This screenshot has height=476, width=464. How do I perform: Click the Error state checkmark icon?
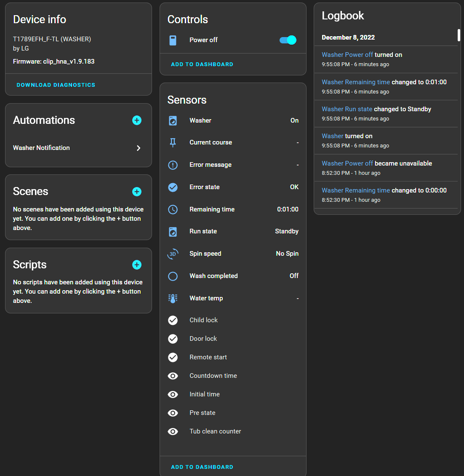[x=173, y=187]
